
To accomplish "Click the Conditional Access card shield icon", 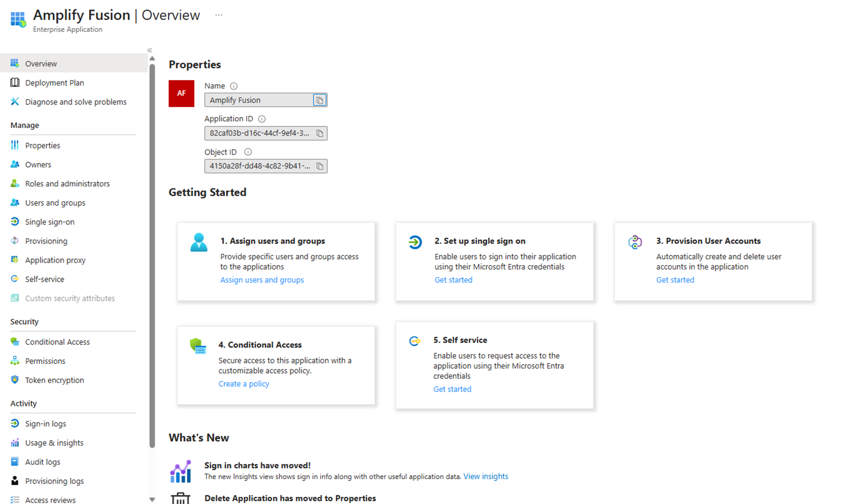I will 198,346.
